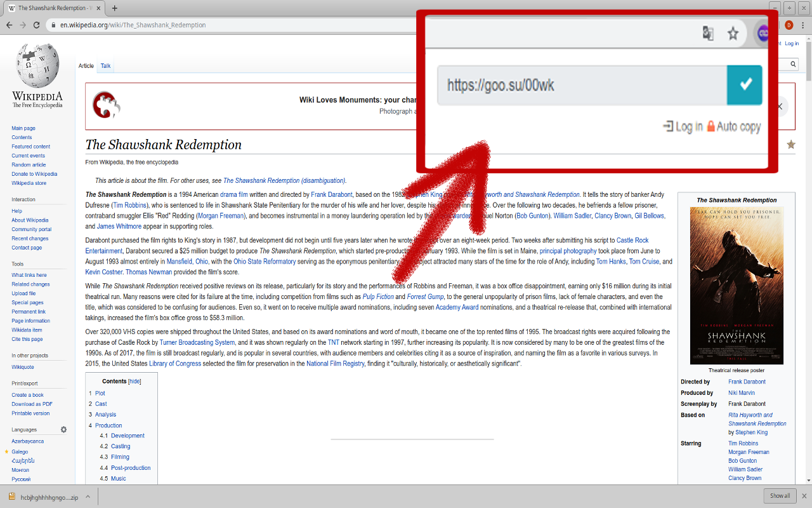
Task: Go to 4.1 Development in contents
Action: pos(128,436)
